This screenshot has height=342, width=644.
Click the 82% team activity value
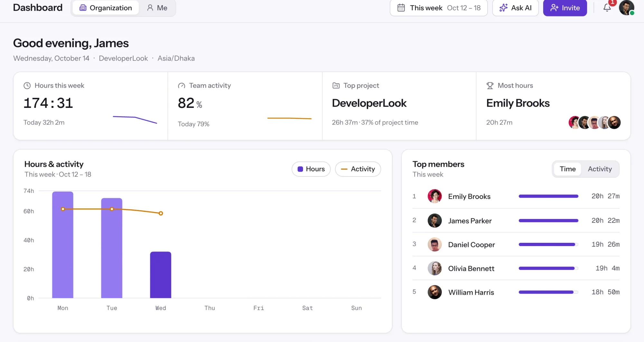point(190,103)
